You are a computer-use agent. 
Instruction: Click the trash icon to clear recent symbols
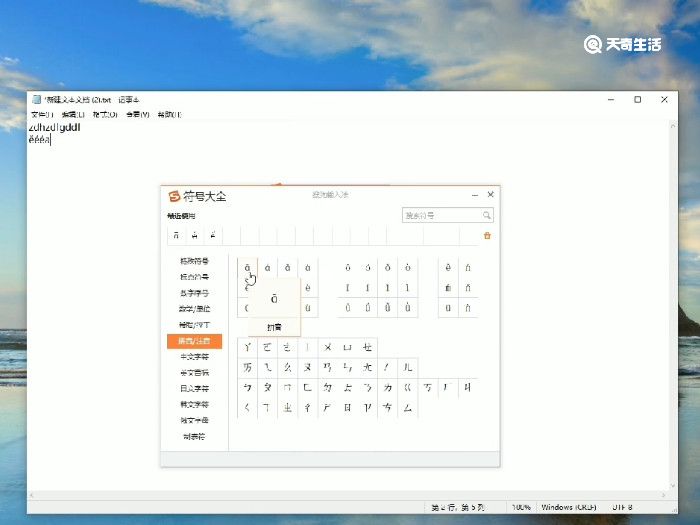tap(487, 235)
